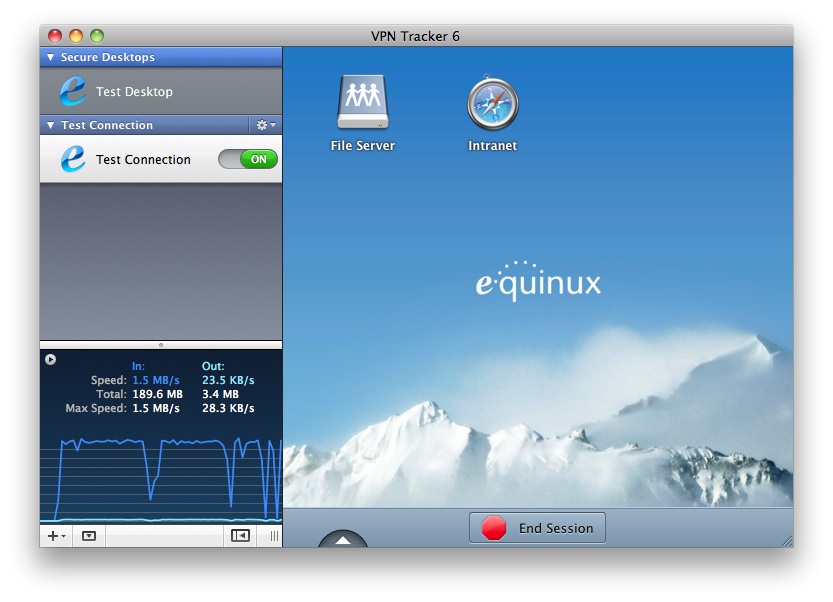
Task: Select Test Desktop in the sidebar
Action: (134, 92)
